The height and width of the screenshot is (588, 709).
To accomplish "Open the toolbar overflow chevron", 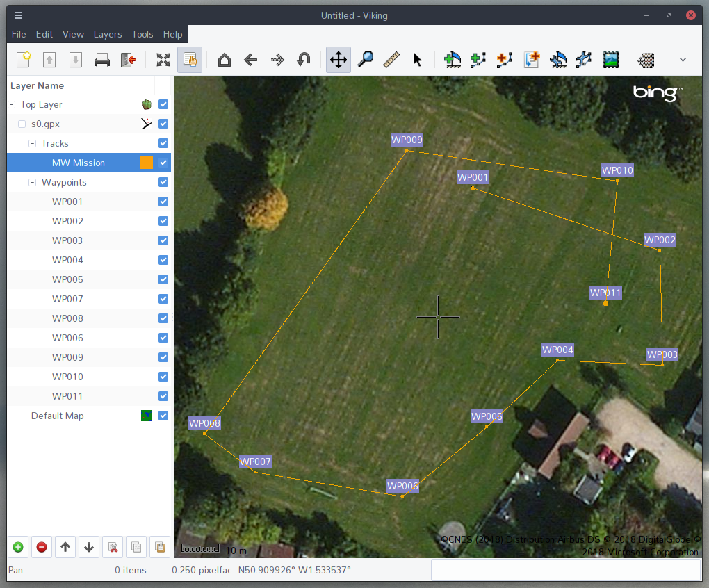I will click(683, 60).
